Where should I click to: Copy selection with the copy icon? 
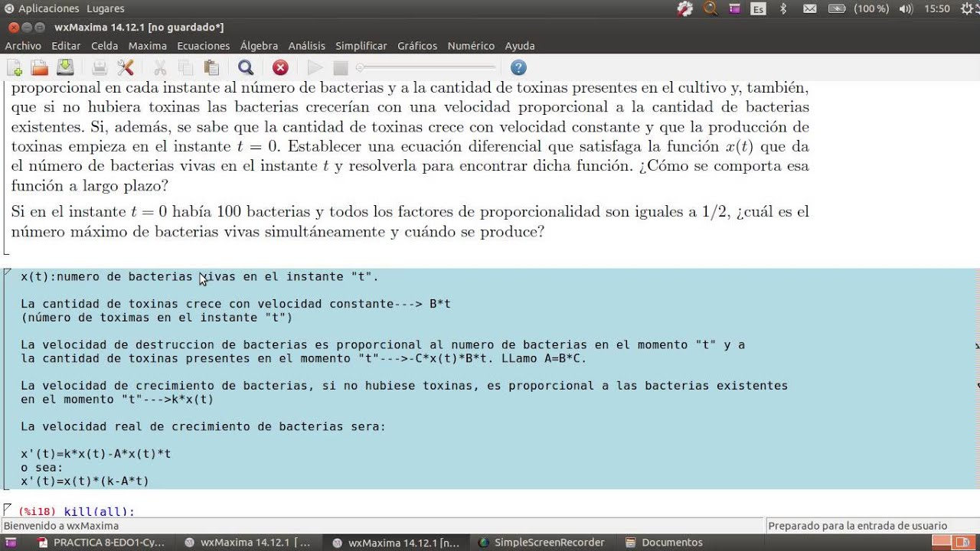pyautogui.click(x=186, y=67)
